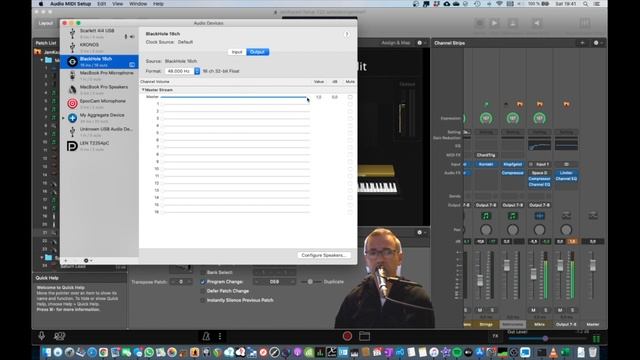Open the Output 7-8 selector on Strings strip
This screenshot has height=360, width=640.
(486, 205)
